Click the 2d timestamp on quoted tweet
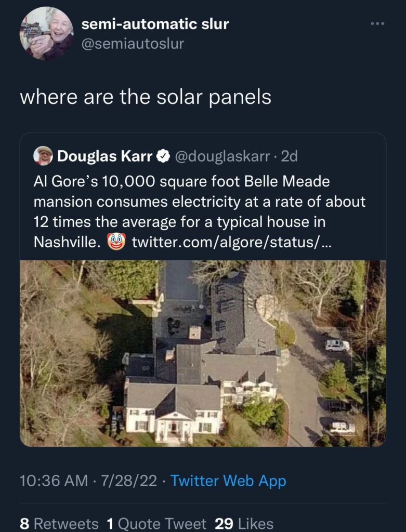Viewport: 406px width, 532px height. point(290,156)
